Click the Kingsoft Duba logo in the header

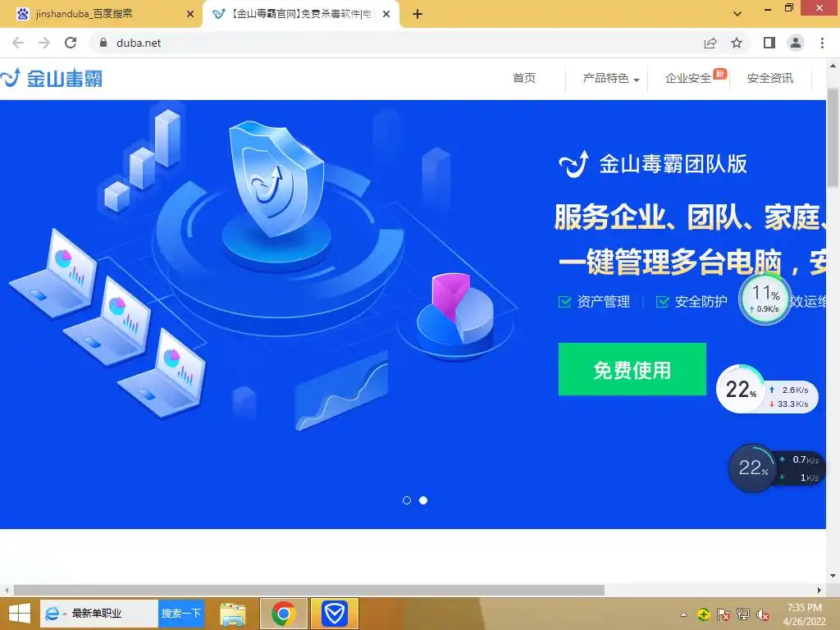click(52, 78)
